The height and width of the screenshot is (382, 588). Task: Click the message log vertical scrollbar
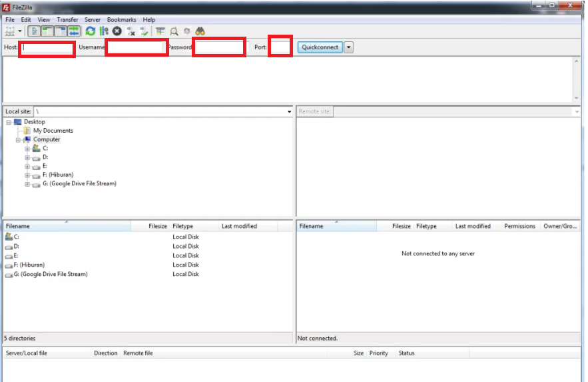click(577, 79)
